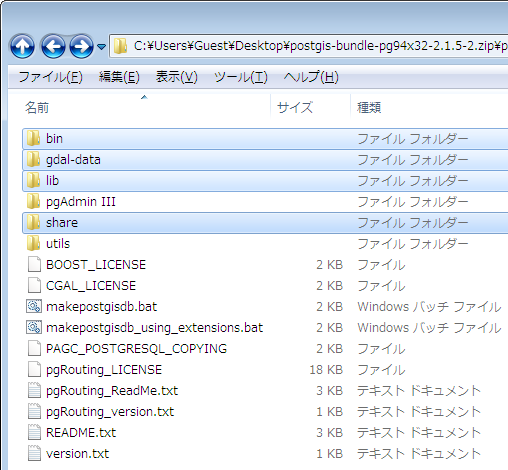The width and height of the screenshot is (508, 470).
Task: Click the address bar path field
Action: [308, 46]
